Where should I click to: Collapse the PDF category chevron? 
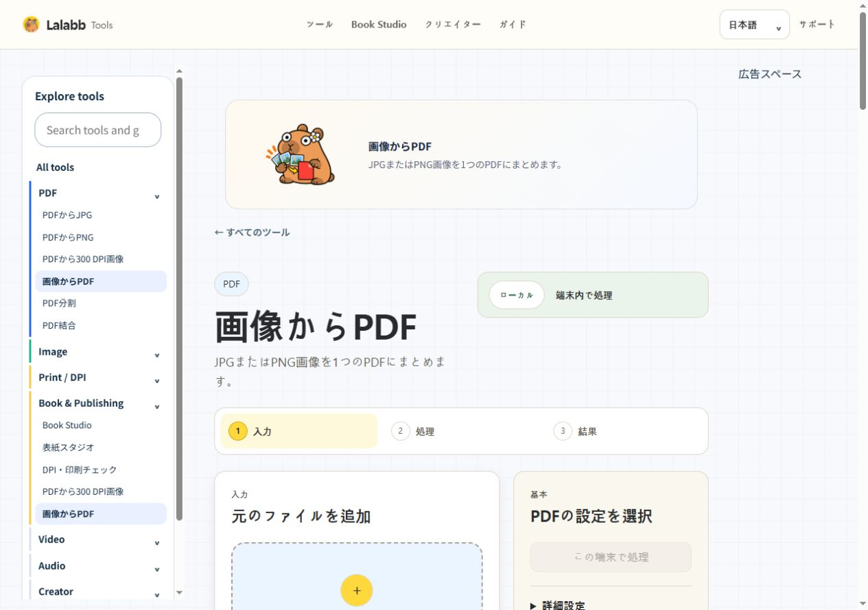click(x=156, y=196)
